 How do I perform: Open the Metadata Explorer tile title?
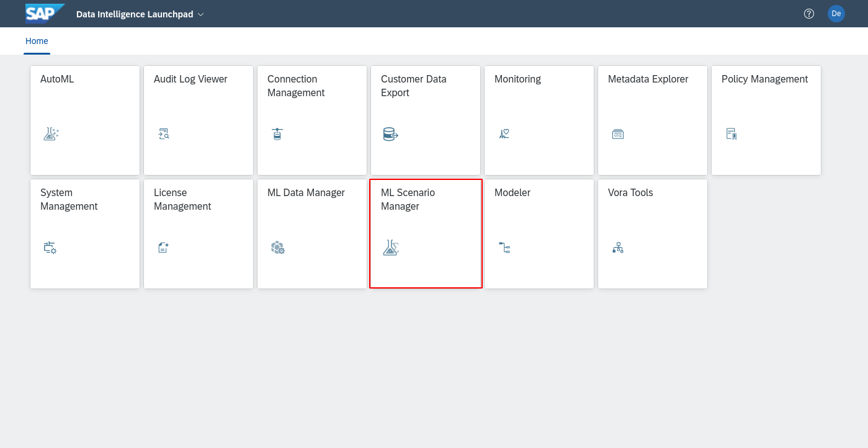[648, 79]
